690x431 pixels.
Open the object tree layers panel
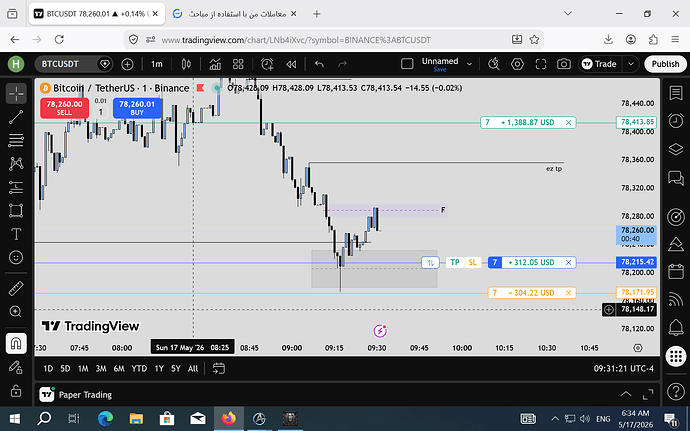[675, 149]
